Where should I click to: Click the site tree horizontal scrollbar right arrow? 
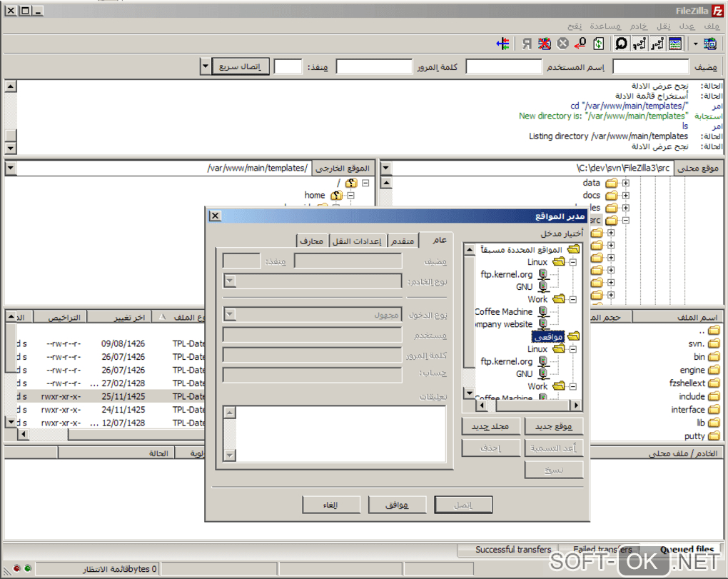click(576, 406)
